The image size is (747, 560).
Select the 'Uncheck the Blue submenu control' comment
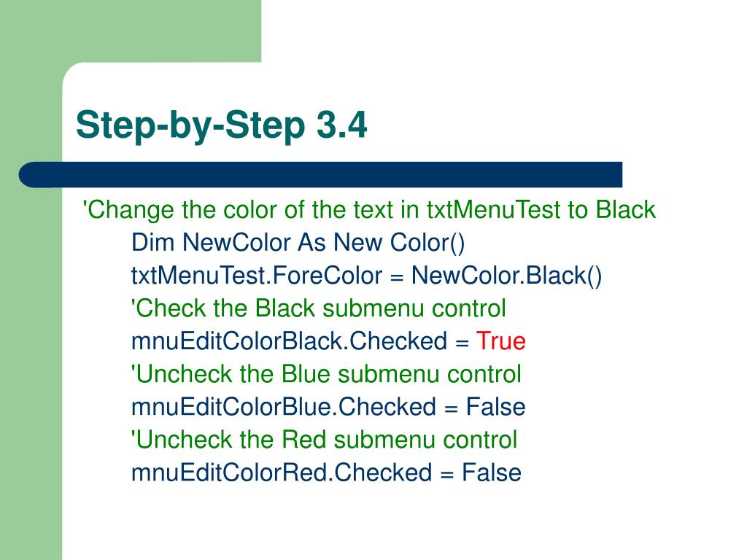[326, 374]
